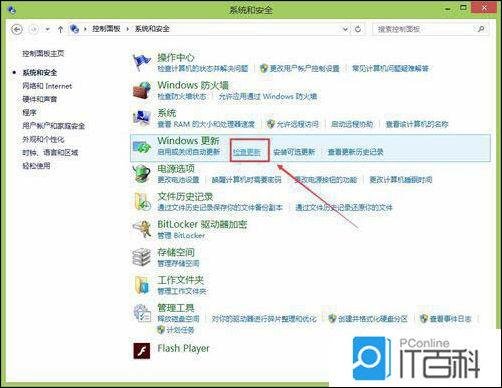Click the search magnifier icon
This screenshot has height=388, width=502.
coord(481,29)
